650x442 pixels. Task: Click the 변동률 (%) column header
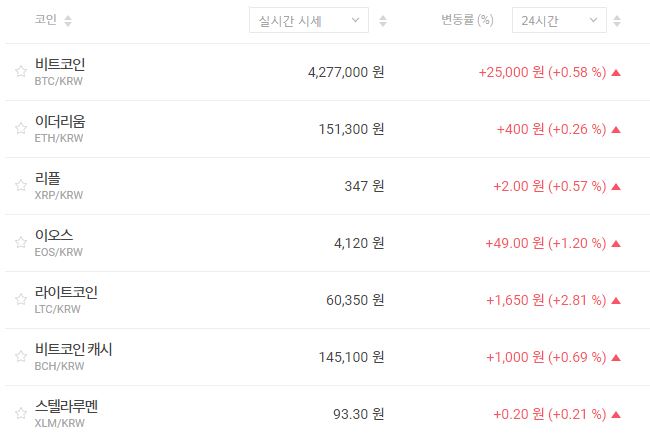pos(467,20)
